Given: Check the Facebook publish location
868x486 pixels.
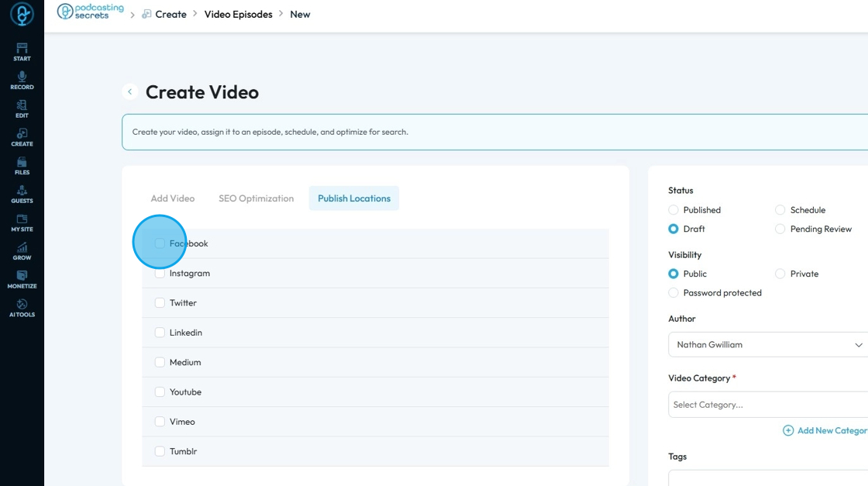Looking at the screenshot, I should (160, 243).
